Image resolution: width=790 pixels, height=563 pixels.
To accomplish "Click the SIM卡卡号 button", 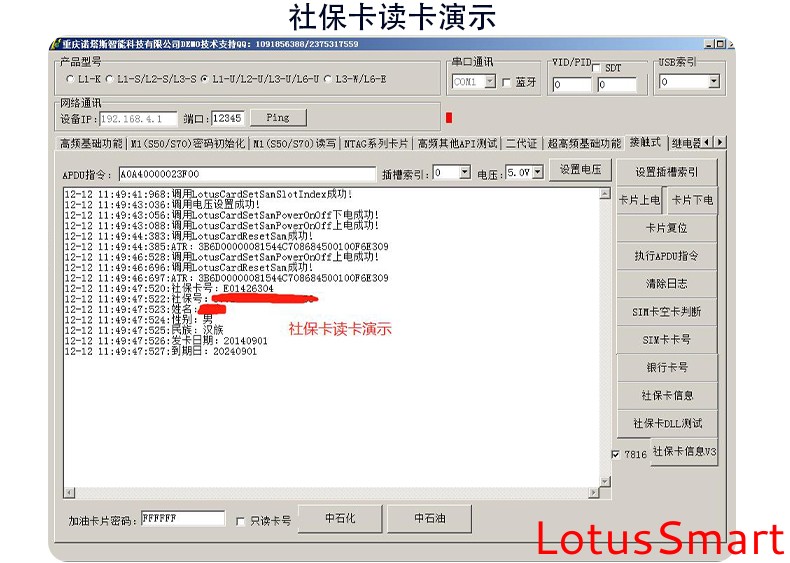I will tap(667, 340).
